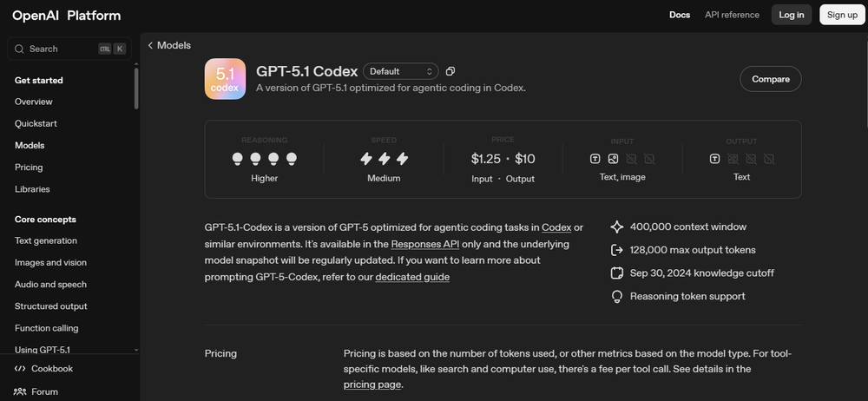Click the first speed lightning bolt icon

point(366,159)
